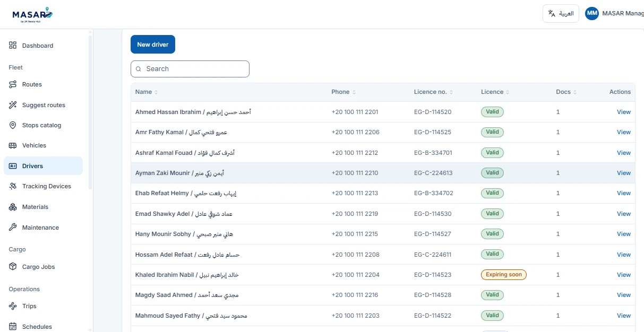Click the Fleet section label
This screenshot has width=644, height=332.
click(x=16, y=67)
